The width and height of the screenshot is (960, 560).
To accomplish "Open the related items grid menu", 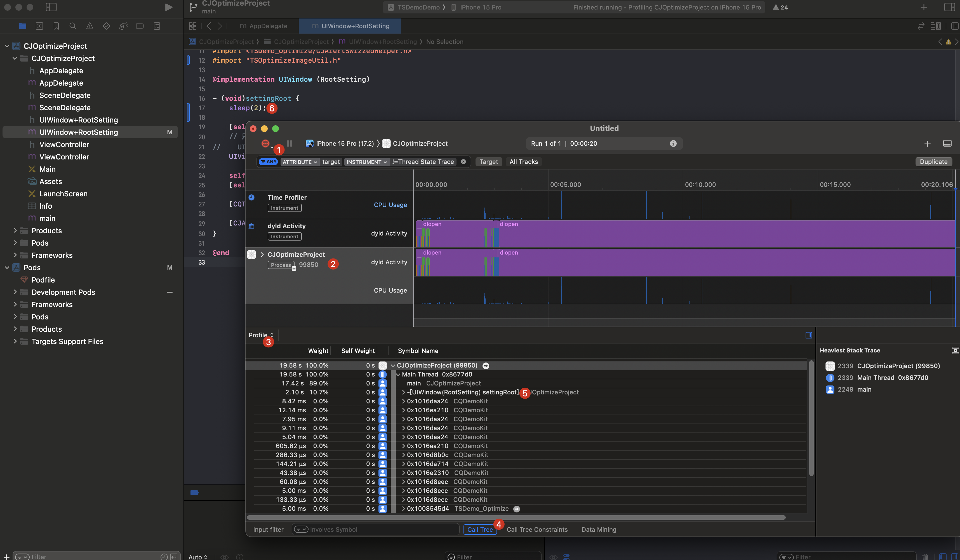I will pyautogui.click(x=193, y=26).
